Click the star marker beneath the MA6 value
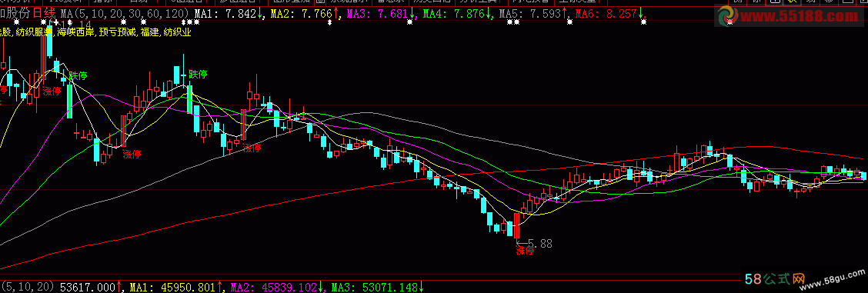868x293 pixels. click(x=643, y=22)
